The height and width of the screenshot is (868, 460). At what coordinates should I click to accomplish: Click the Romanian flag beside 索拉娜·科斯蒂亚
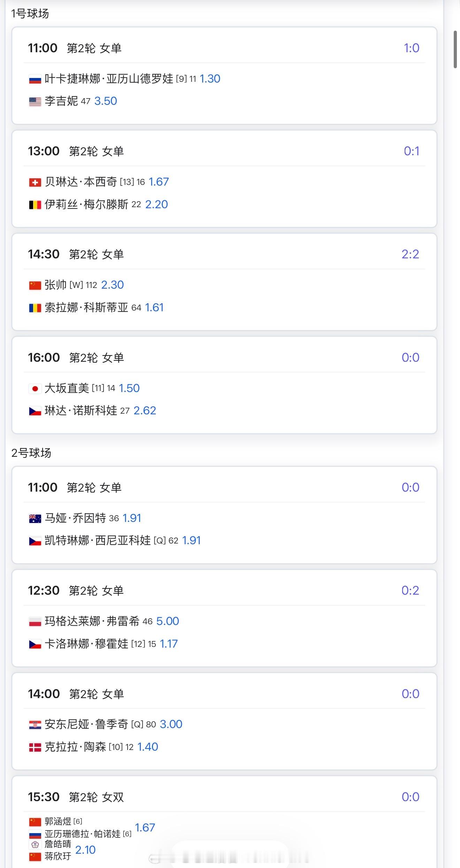click(35, 308)
